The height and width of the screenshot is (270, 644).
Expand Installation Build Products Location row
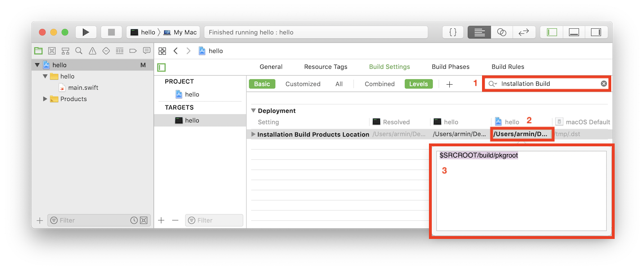(253, 134)
